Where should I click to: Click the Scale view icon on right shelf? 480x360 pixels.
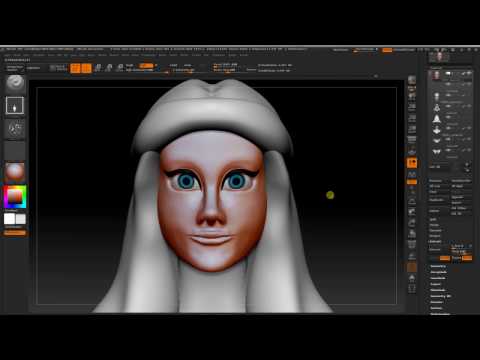click(412, 223)
